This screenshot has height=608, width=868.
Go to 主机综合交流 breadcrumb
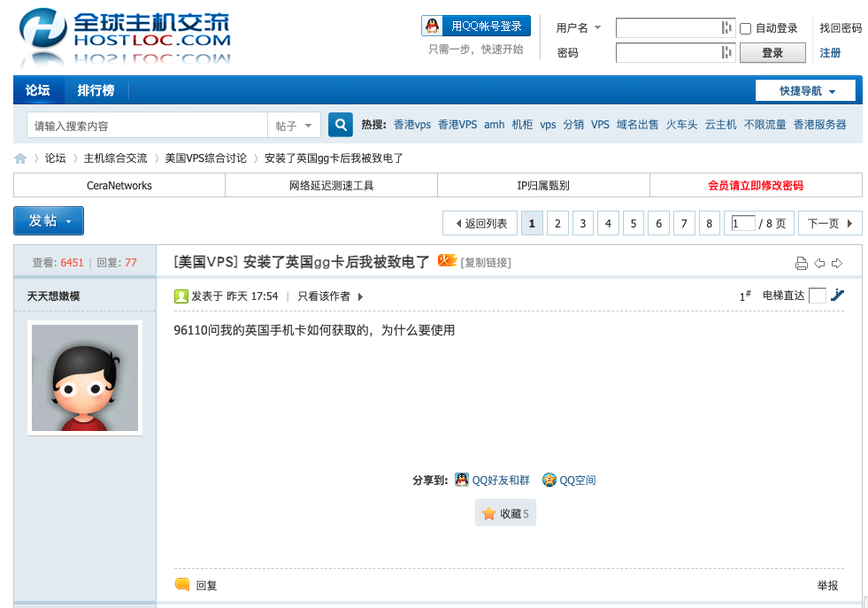point(115,158)
